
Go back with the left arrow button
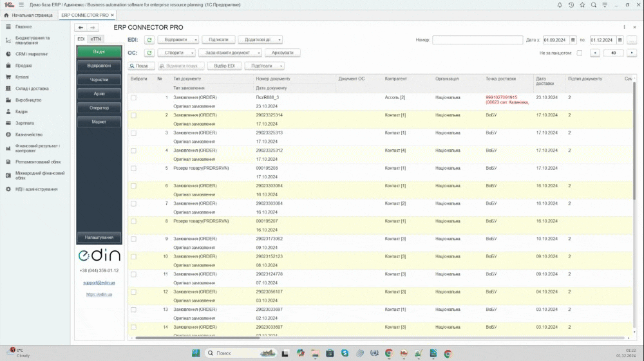[80, 28]
